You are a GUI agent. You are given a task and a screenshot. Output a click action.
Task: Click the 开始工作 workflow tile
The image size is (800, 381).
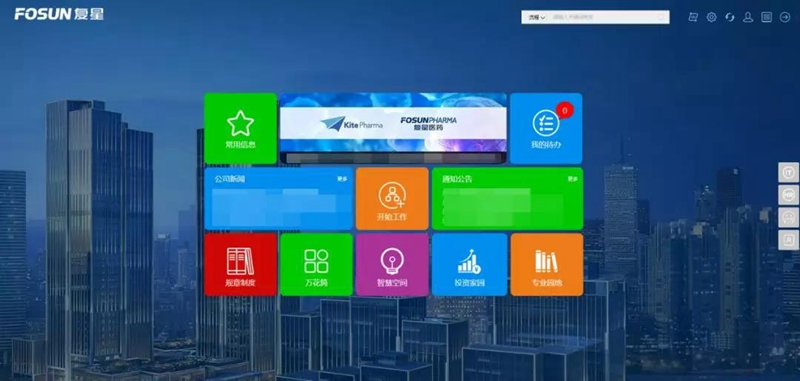392,198
